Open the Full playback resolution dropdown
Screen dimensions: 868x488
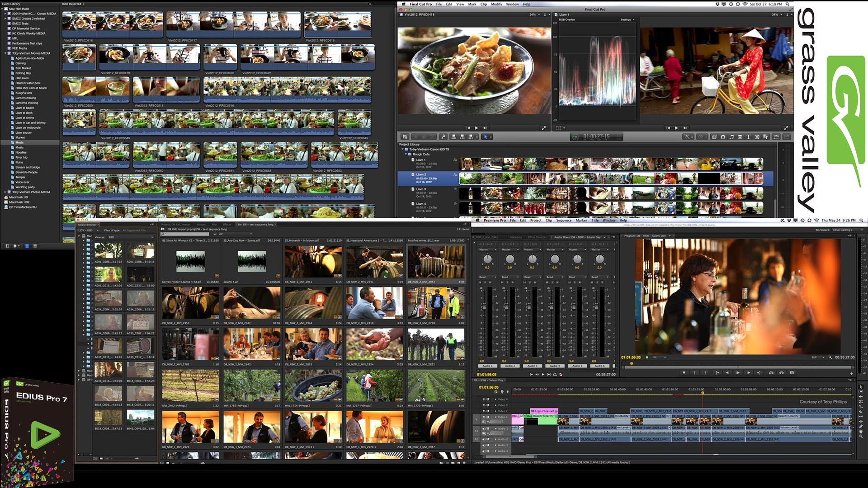(817, 357)
